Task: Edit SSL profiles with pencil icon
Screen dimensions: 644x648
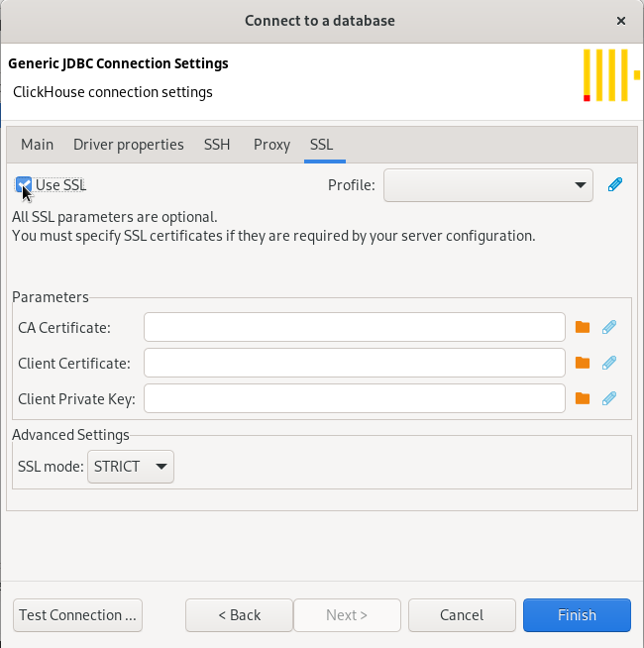Action: pyautogui.click(x=615, y=185)
